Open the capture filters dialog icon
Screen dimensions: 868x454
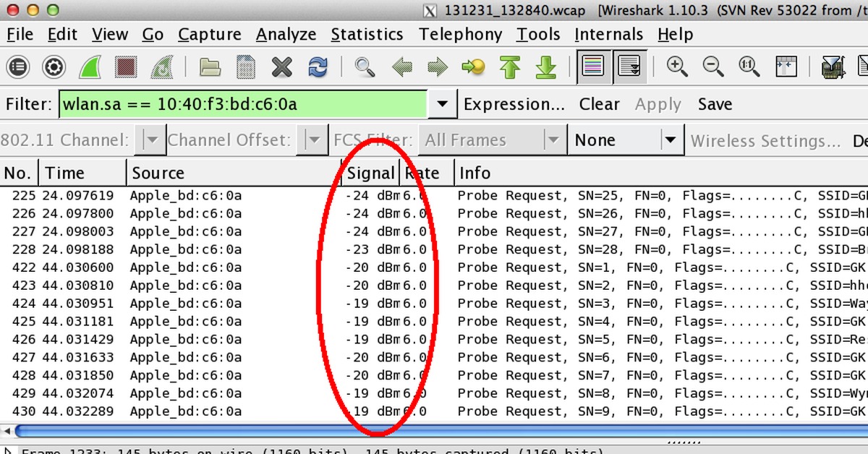833,67
